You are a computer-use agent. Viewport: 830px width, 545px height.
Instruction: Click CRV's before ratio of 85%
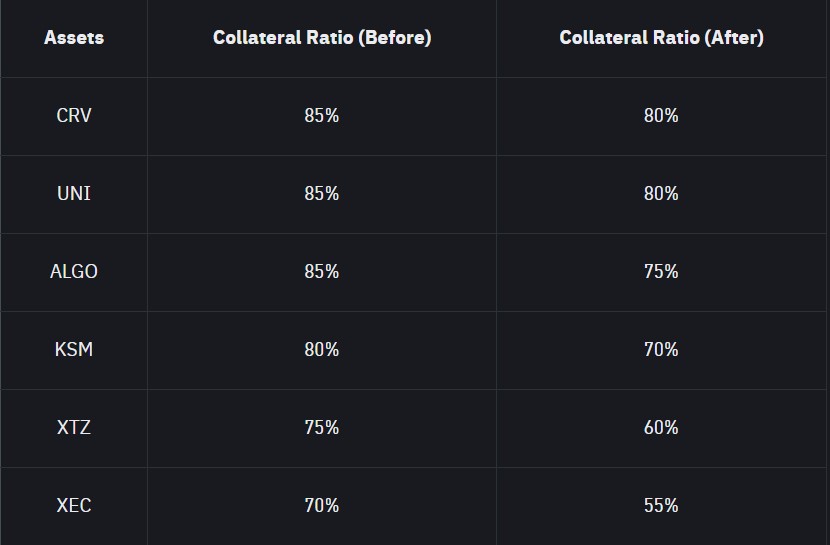coord(322,116)
